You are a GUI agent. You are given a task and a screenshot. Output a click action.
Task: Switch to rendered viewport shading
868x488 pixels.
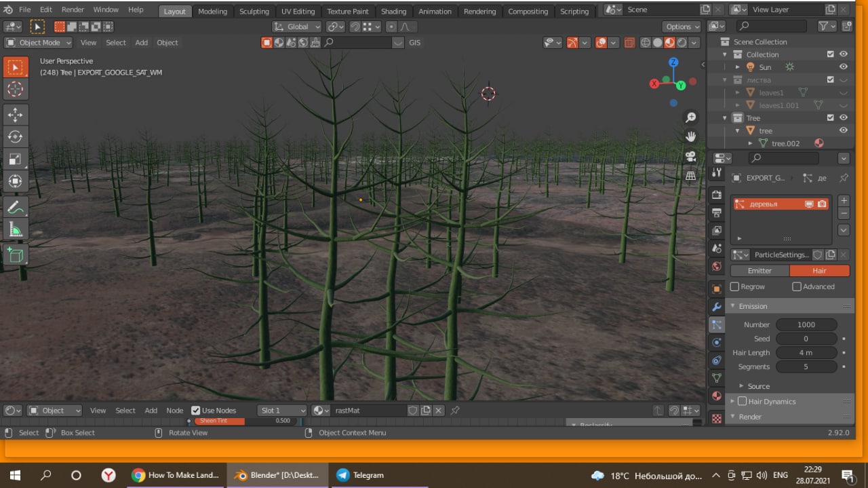coord(682,43)
